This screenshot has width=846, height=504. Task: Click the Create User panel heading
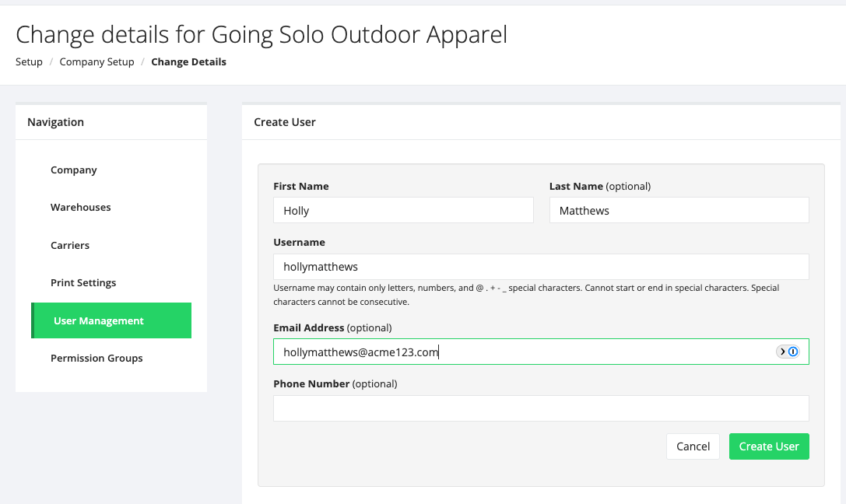[x=285, y=122]
